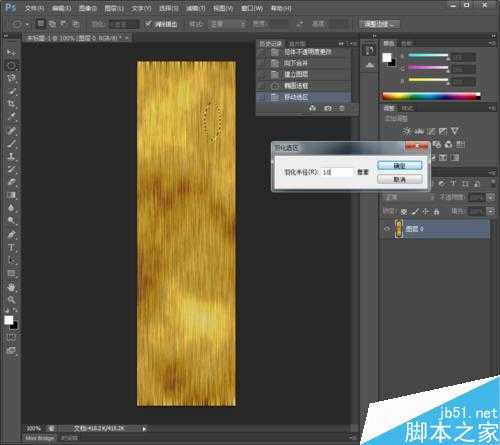The image size is (500, 445).
Task: Toggle the lock transparent pixels icon in Layers
Action: (x=404, y=212)
